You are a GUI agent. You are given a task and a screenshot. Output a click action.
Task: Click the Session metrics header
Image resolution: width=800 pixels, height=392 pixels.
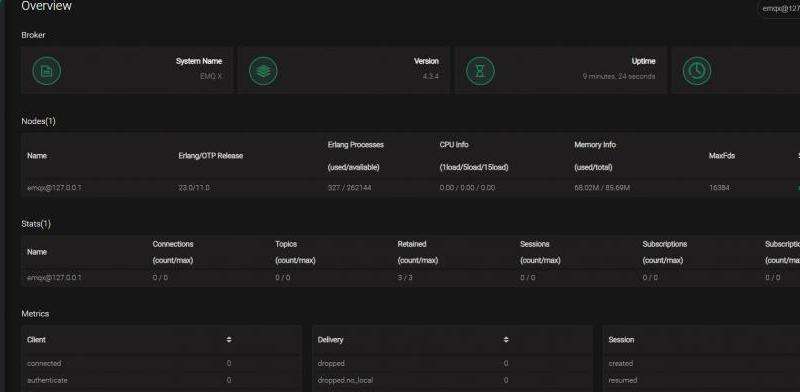pyautogui.click(x=621, y=339)
